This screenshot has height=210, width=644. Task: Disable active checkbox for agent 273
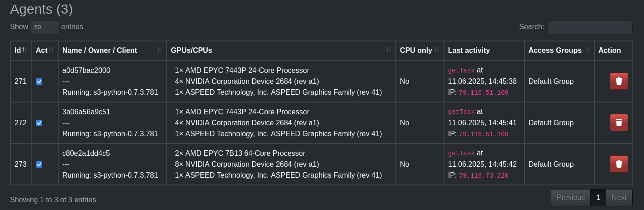click(x=39, y=164)
